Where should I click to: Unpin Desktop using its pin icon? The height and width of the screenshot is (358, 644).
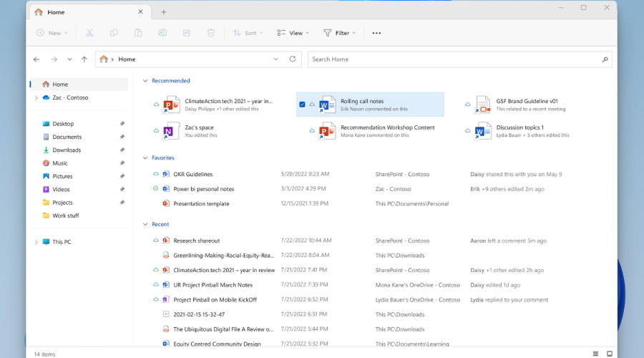(122, 124)
